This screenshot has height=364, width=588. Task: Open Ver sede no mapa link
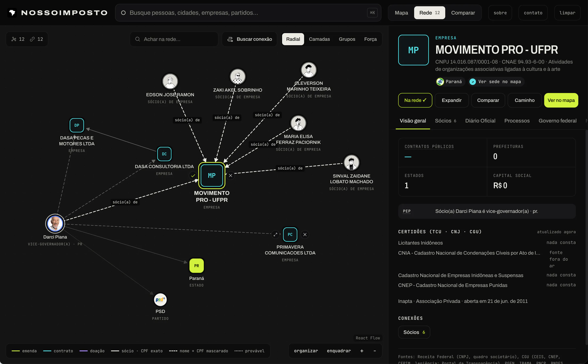pos(496,82)
